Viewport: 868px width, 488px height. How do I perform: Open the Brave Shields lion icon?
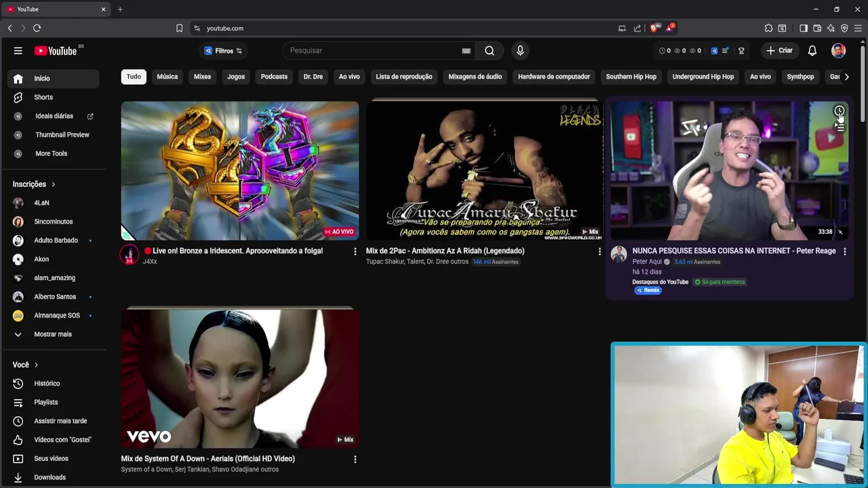coord(654,28)
